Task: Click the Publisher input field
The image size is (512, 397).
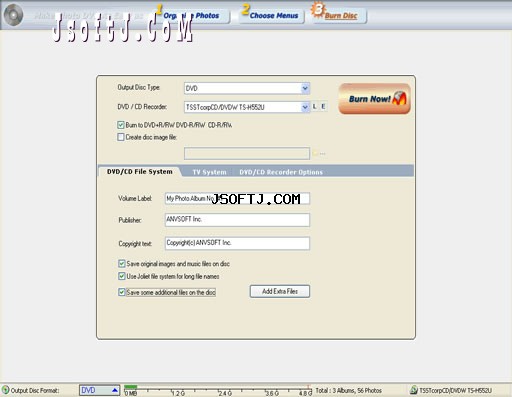Action: (x=237, y=220)
